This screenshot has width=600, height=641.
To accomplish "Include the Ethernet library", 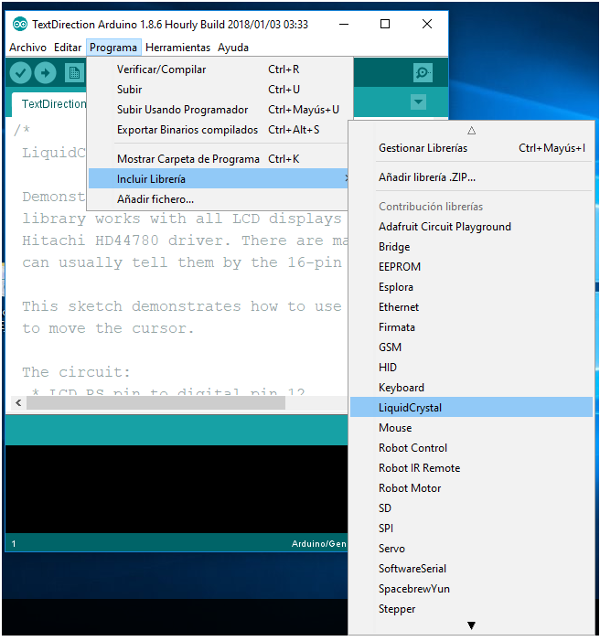I will click(471, 307).
